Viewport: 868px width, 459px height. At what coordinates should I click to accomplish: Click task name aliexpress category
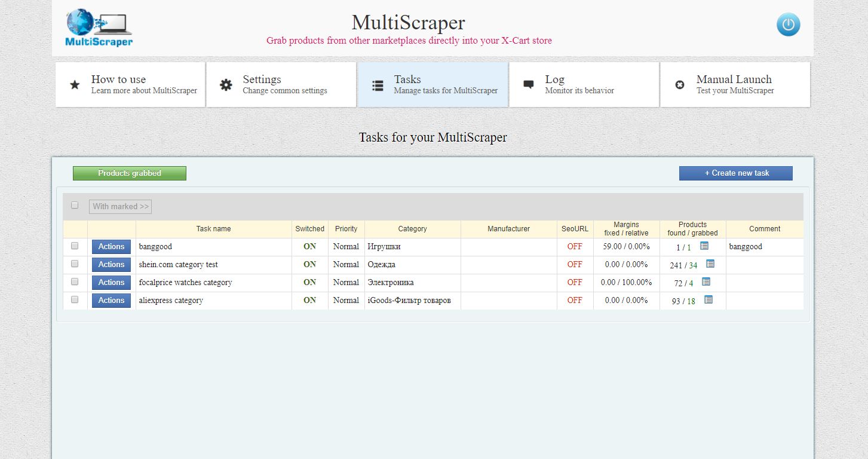pos(171,300)
